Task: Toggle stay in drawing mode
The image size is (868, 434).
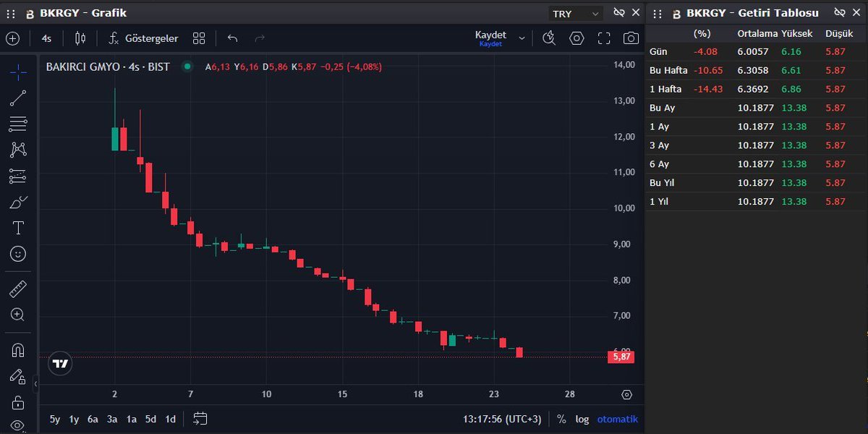Action: tap(18, 376)
